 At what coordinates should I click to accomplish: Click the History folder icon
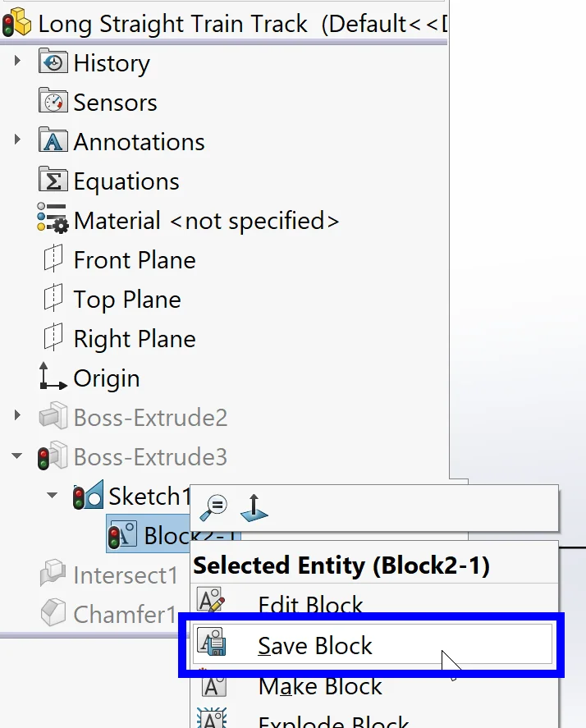pyautogui.click(x=53, y=62)
